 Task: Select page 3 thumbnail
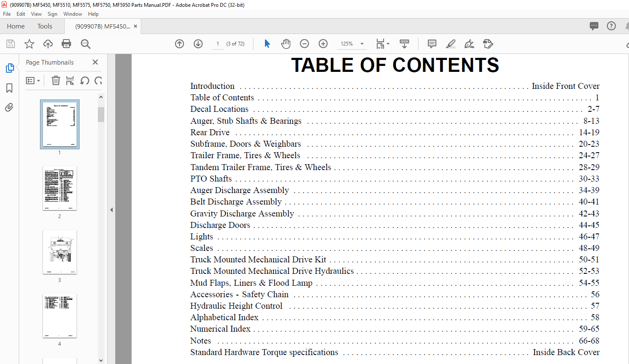point(60,252)
